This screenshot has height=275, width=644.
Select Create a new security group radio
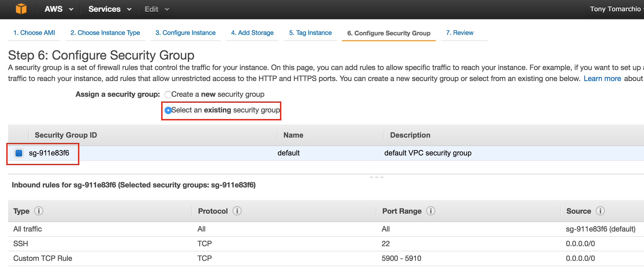[x=168, y=94]
